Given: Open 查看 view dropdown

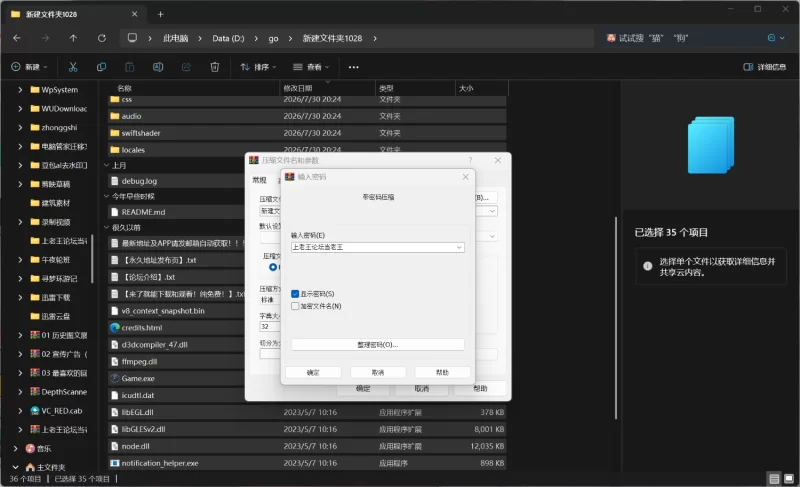Looking at the screenshot, I should [311, 67].
